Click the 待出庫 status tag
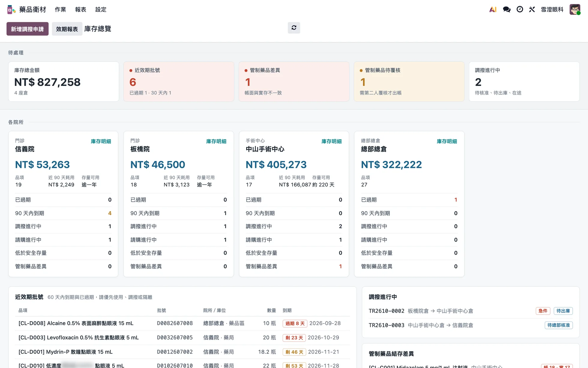 (563, 311)
